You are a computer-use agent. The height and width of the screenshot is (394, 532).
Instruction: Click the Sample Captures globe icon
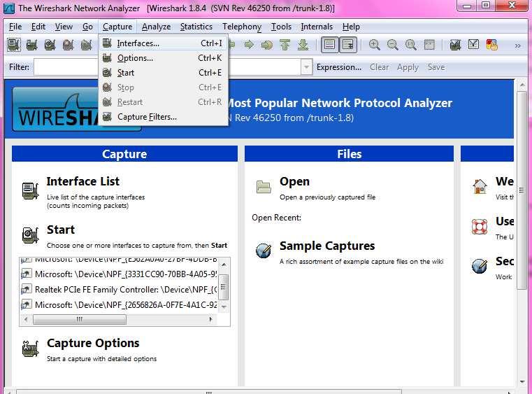click(264, 251)
